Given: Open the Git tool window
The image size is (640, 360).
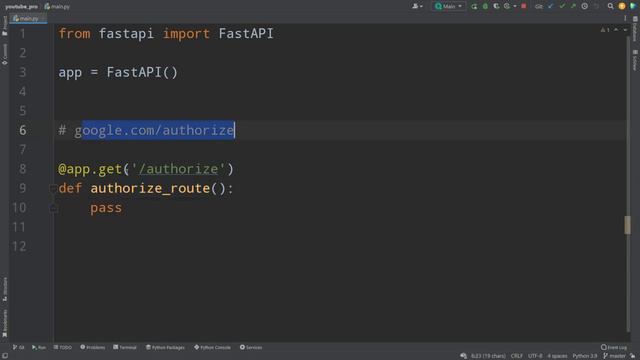Looking at the screenshot, I should point(18,347).
